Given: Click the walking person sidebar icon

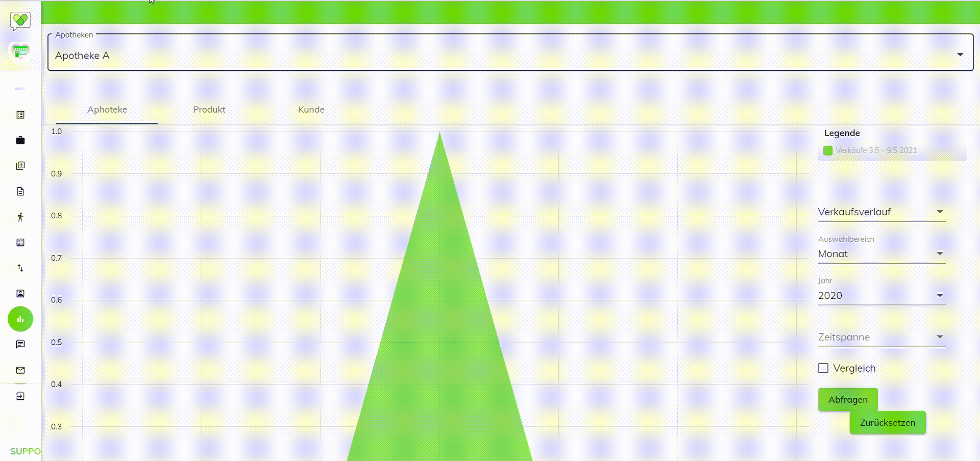Looking at the screenshot, I should click(x=20, y=217).
